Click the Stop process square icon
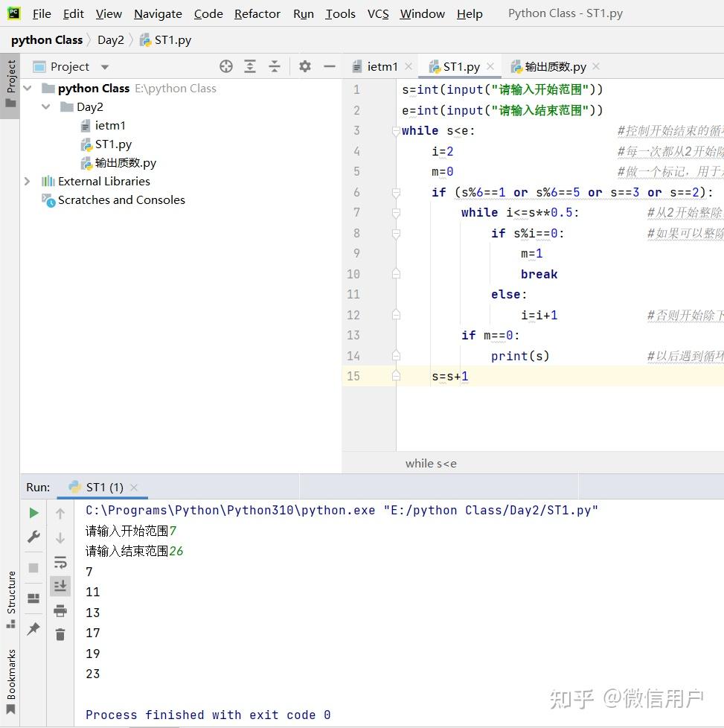Image resolution: width=724 pixels, height=728 pixels. (x=33, y=567)
